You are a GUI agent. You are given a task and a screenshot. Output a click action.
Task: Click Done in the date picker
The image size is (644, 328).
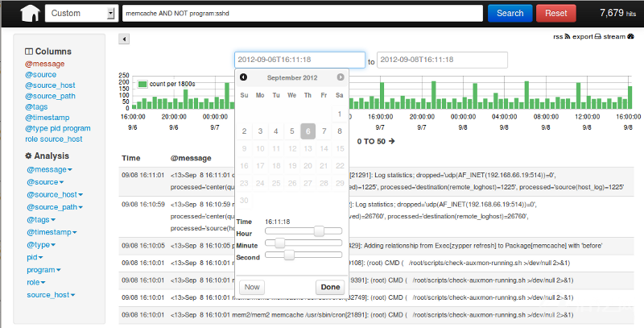point(330,287)
